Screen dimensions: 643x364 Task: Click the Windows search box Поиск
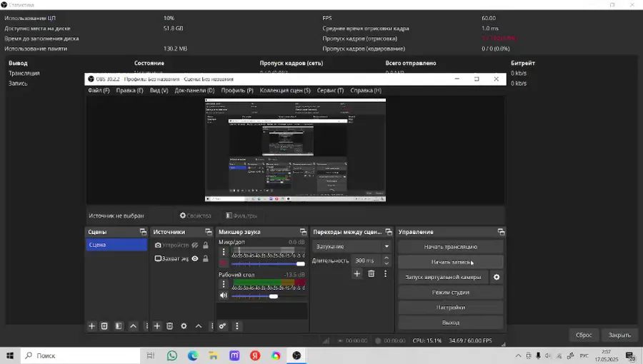(80, 355)
